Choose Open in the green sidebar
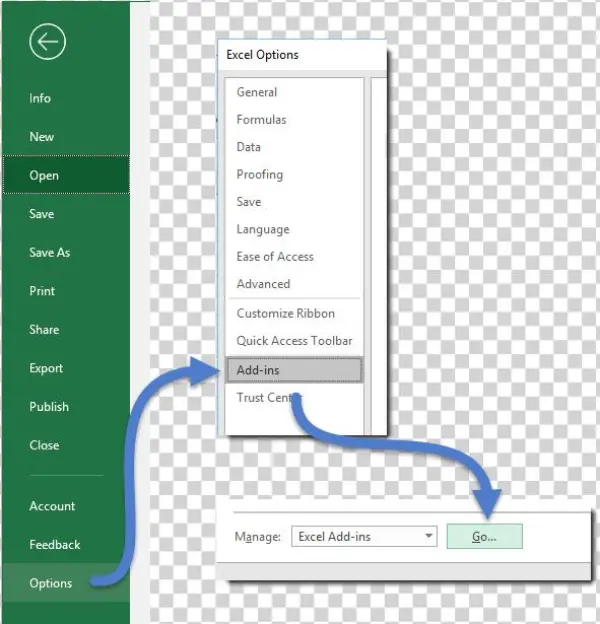Screen dimensions: 600x624 (66, 175)
